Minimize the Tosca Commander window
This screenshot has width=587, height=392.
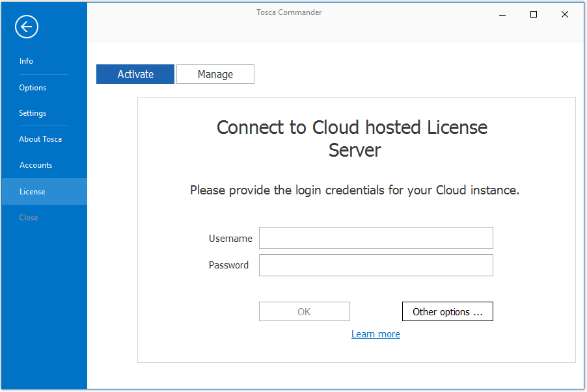pos(502,14)
